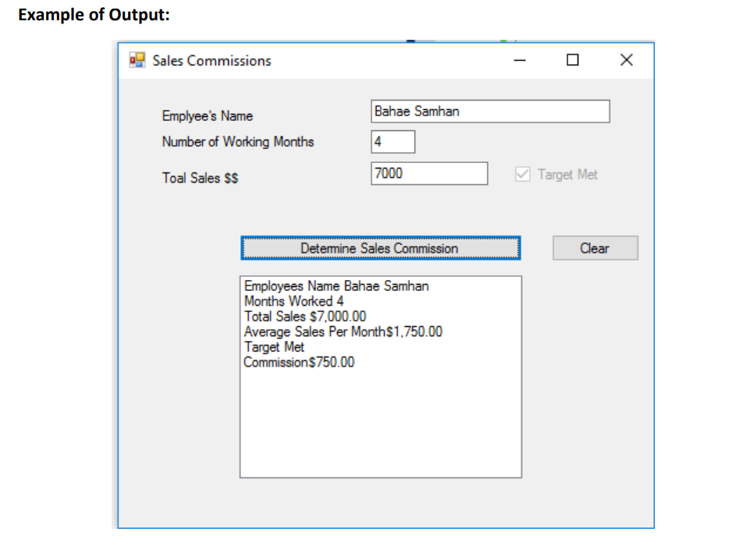This screenshot has height=560, width=736.
Task: Click the Sales Commissions application icon
Action: point(136,60)
